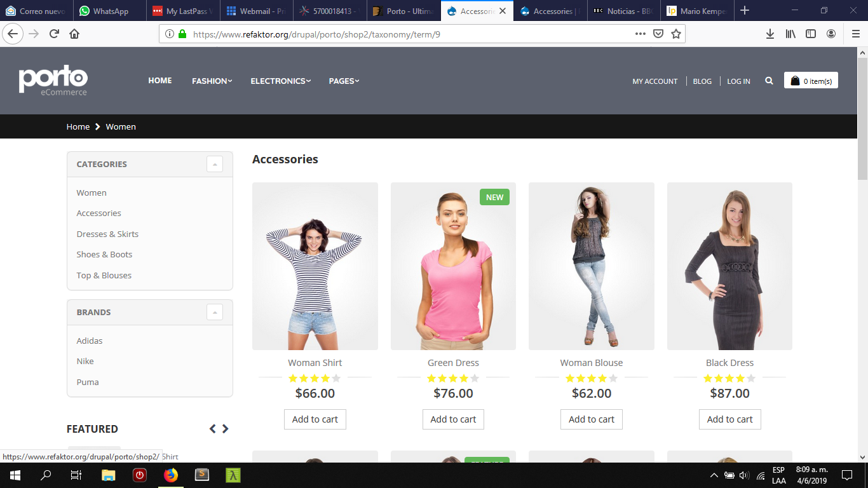Show next featured item arrow
The width and height of the screenshot is (868, 488).
pos(225,429)
